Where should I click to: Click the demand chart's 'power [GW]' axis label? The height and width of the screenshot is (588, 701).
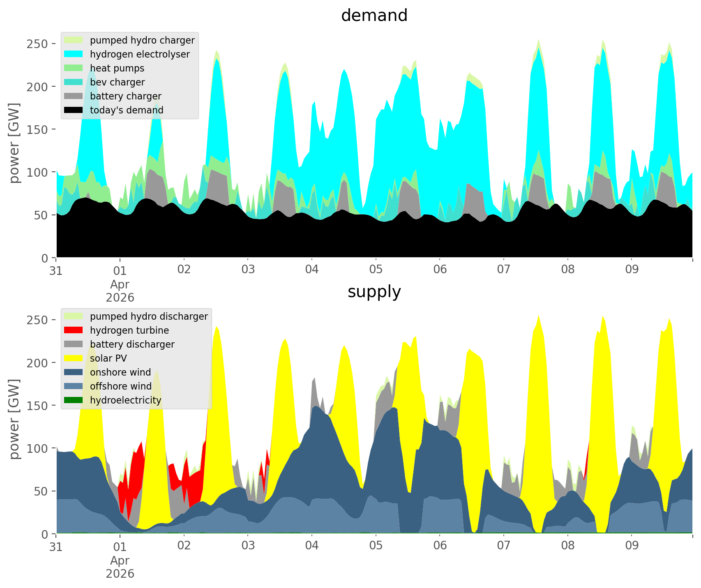pos(14,143)
